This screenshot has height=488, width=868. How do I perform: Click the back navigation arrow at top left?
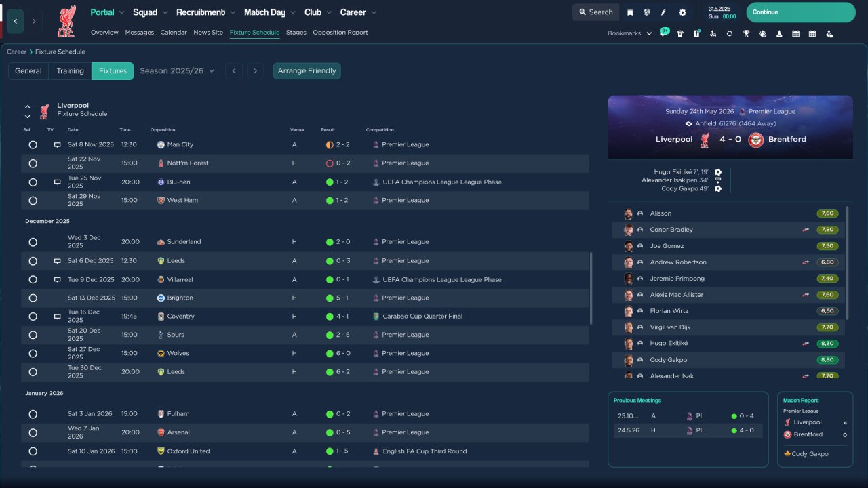pyautogui.click(x=15, y=21)
